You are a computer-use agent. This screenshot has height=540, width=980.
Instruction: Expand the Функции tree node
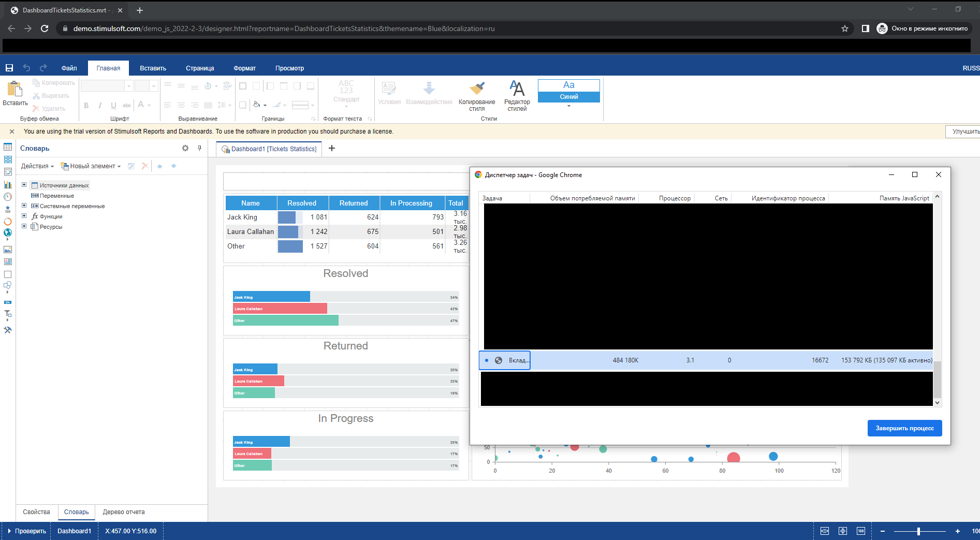click(x=24, y=216)
